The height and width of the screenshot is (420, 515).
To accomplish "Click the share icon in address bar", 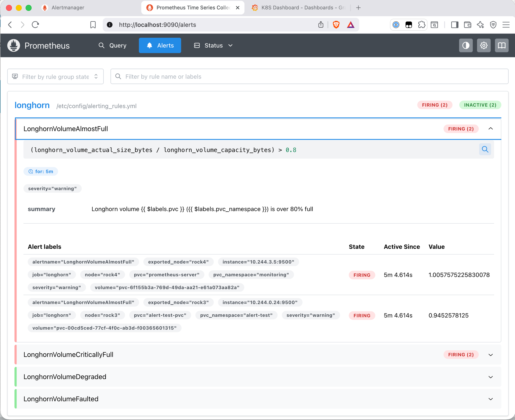I will click(x=321, y=25).
